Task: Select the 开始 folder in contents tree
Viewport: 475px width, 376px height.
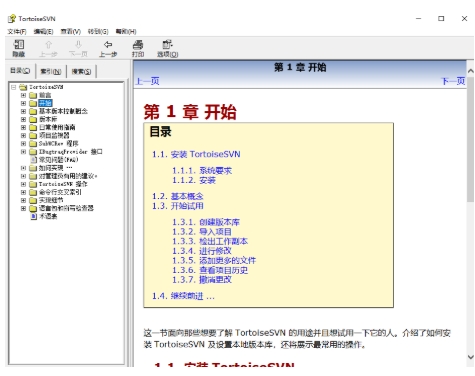Action: 45,103
